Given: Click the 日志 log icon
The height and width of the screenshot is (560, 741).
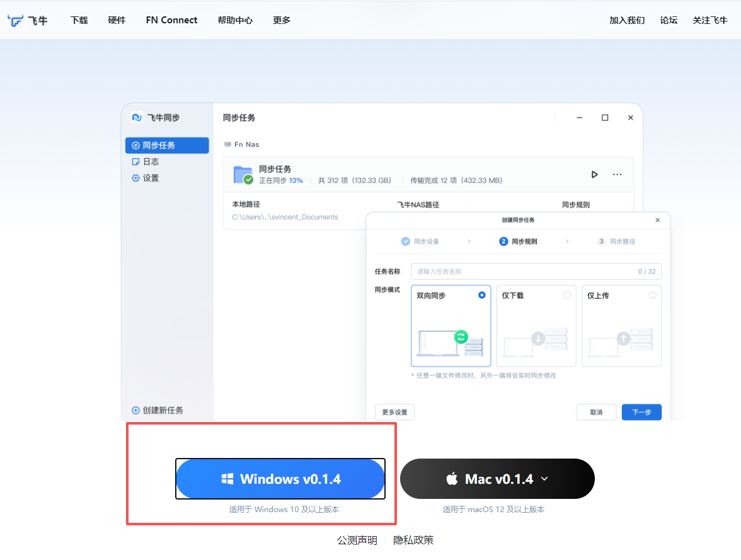Looking at the screenshot, I should [x=135, y=162].
